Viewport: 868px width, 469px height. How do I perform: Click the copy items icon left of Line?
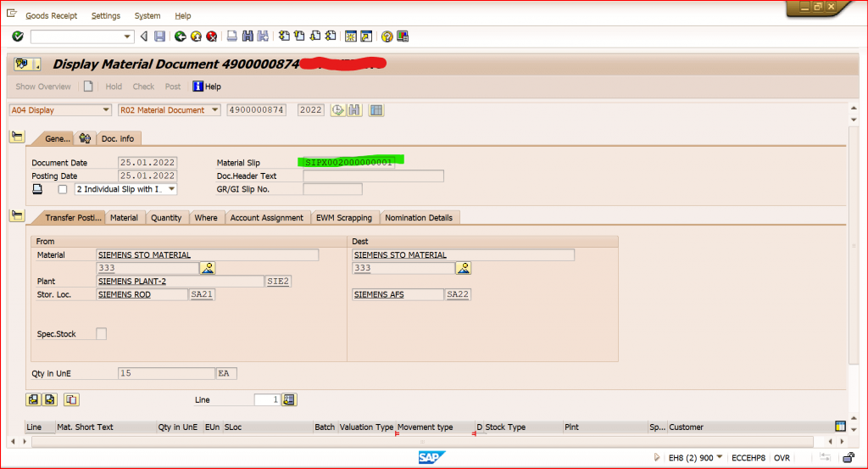[71, 399]
